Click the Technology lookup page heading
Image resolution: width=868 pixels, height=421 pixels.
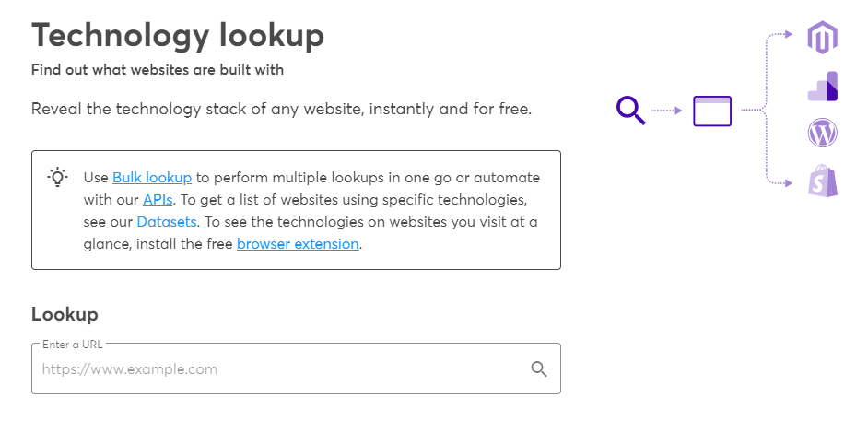tap(178, 35)
